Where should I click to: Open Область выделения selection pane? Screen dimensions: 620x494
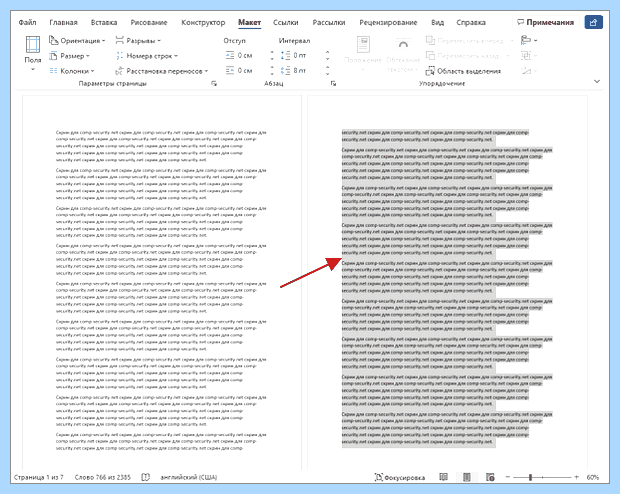(x=463, y=71)
